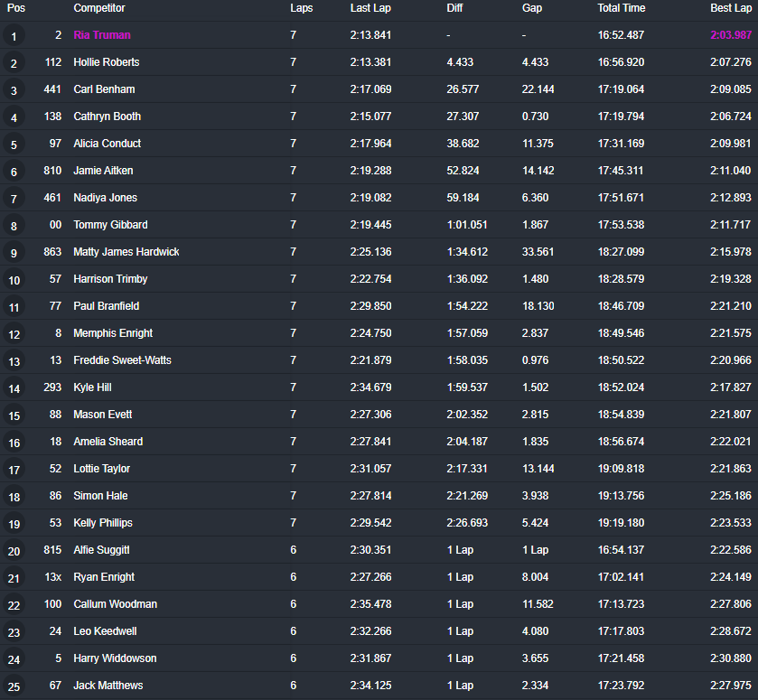Select competitor Hollie Roberts
This screenshot has height=700, width=758.
tap(107, 62)
